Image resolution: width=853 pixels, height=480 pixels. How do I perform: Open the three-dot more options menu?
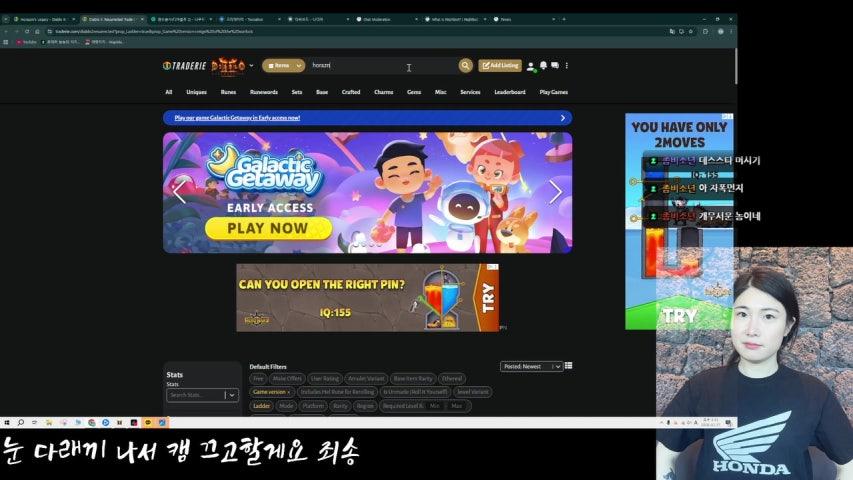pos(567,66)
